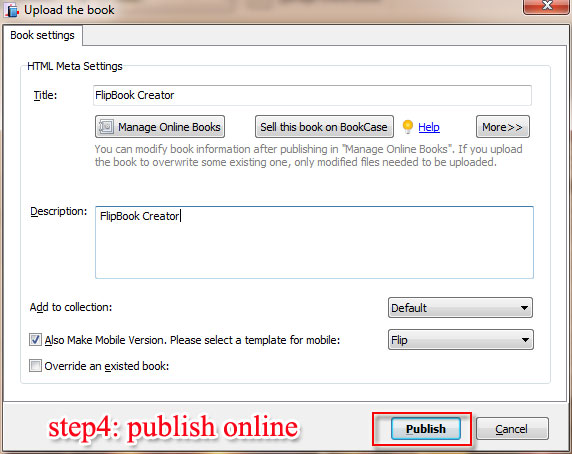Click the Manage Online Books button icon
Viewport: 572px width, 454px height.
107,127
